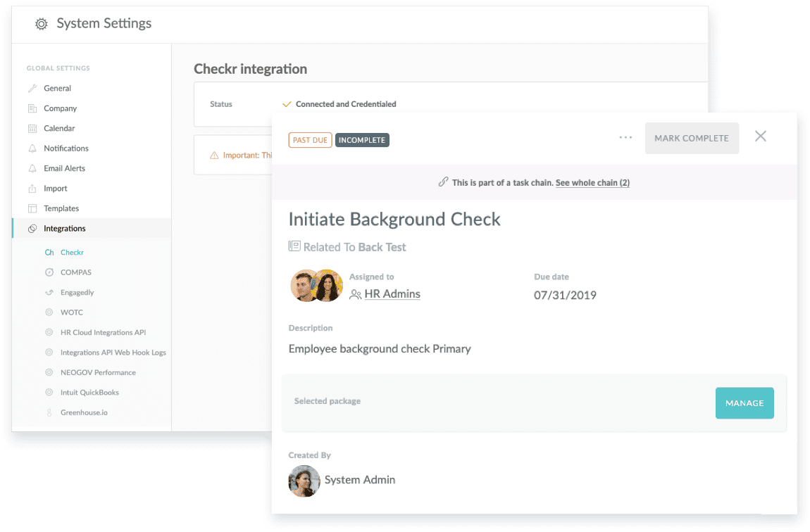Select the WOTC integration

coord(72,312)
